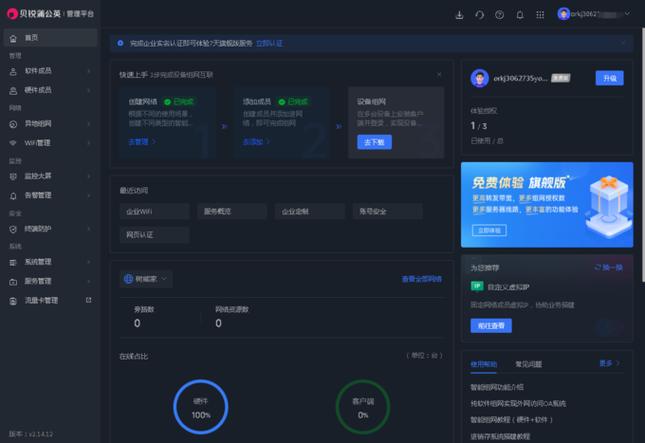Open 流量卡管理 menu item
The image size is (645, 443).
pos(50,301)
